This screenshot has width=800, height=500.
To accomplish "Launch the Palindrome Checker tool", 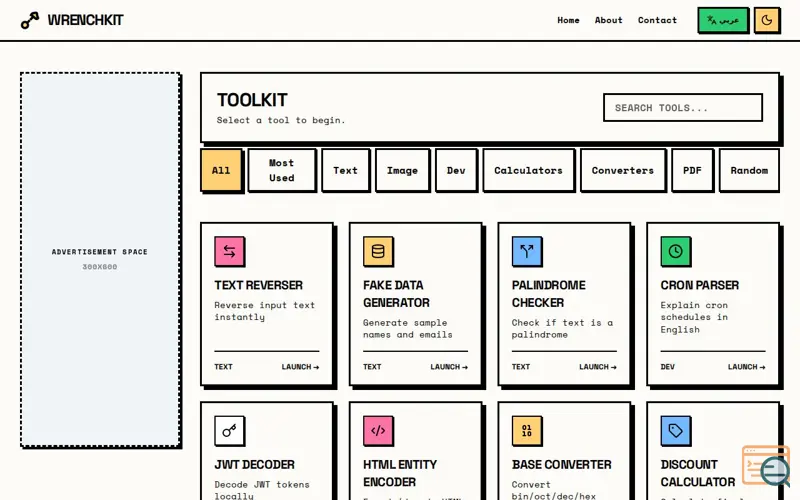I will [597, 367].
